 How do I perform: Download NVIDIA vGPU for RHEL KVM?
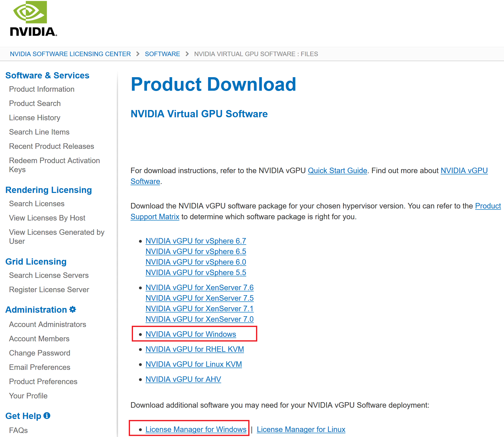pos(194,349)
